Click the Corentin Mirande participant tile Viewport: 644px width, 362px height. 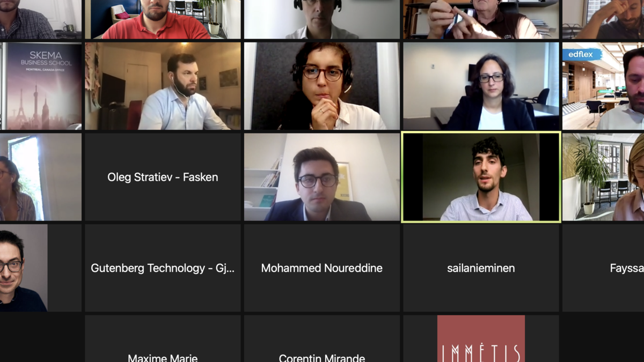coord(322,338)
